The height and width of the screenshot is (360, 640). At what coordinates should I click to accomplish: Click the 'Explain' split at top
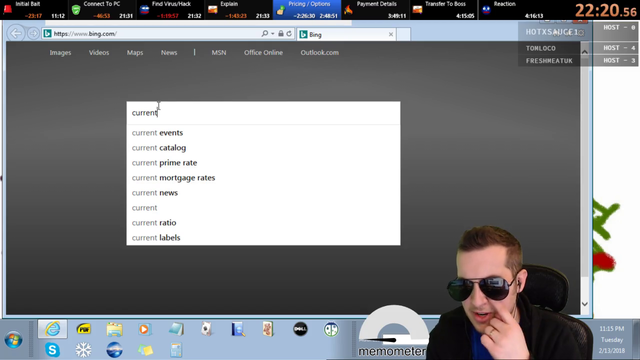(x=238, y=10)
